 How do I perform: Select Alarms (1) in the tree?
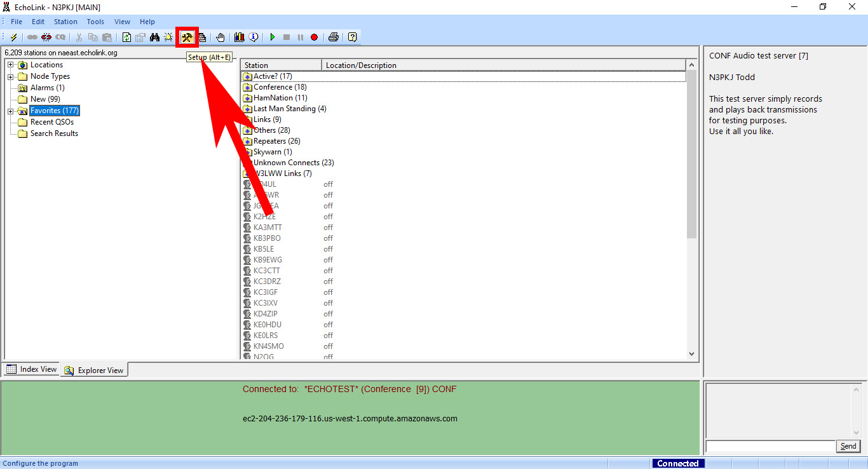47,88
